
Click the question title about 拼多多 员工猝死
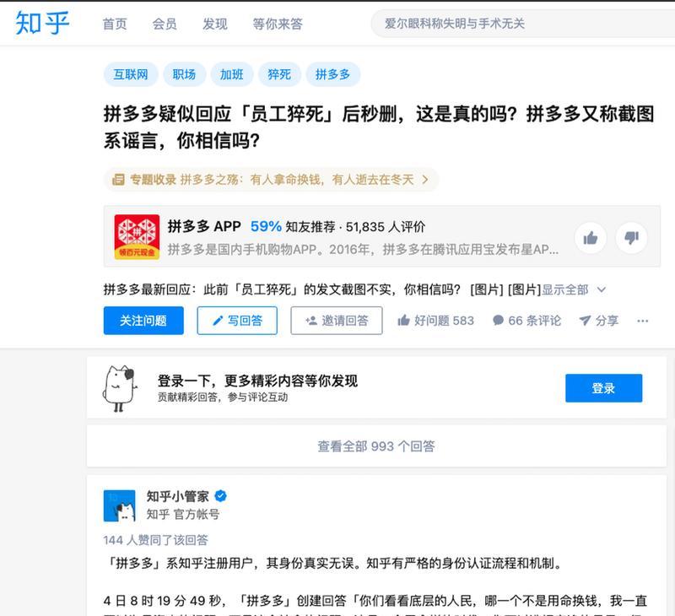[379, 127]
